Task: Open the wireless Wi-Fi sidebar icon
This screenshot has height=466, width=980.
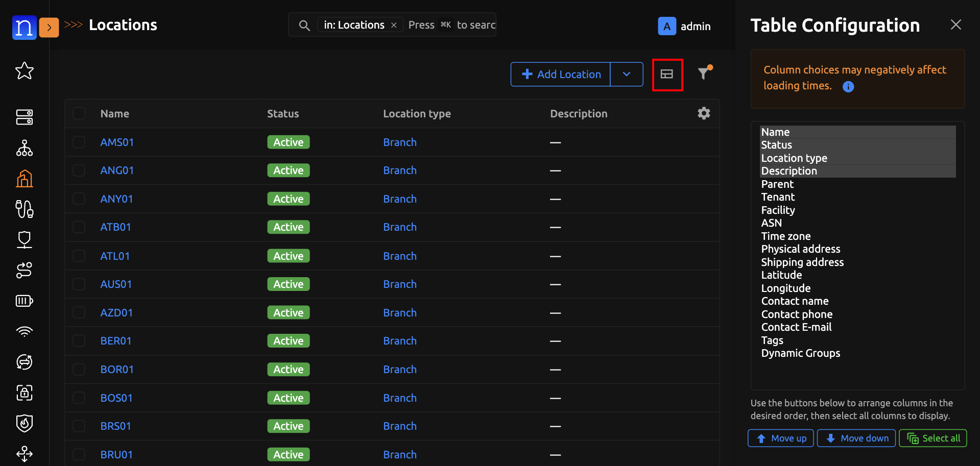Action: [25, 332]
